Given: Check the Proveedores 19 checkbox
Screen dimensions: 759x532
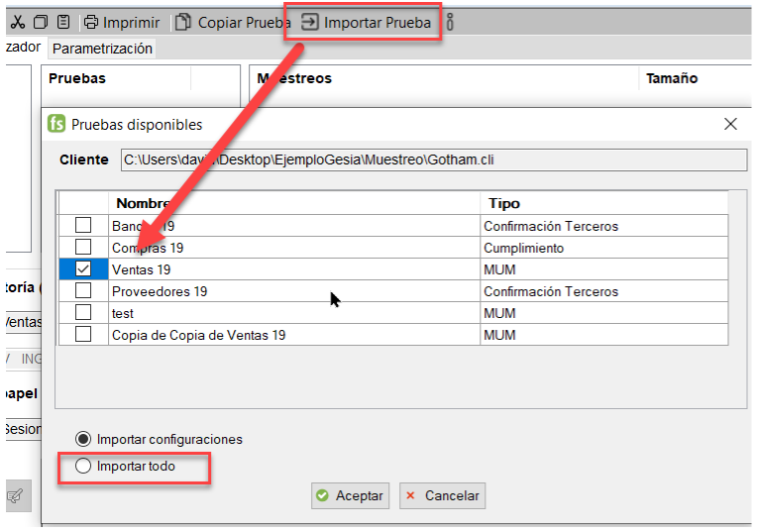Looking at the screenshot, I should point(83,290).
